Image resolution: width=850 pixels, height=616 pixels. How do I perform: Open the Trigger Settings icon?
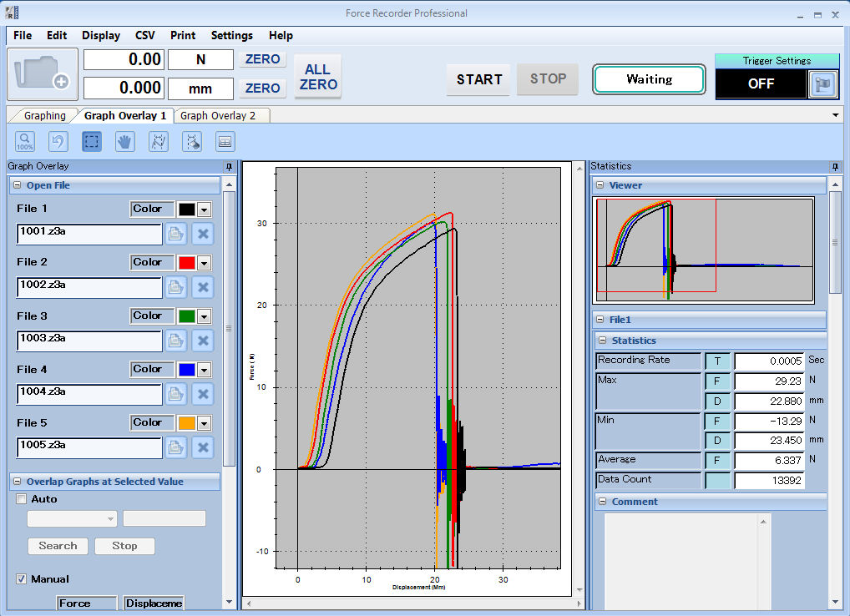(823, 83)
